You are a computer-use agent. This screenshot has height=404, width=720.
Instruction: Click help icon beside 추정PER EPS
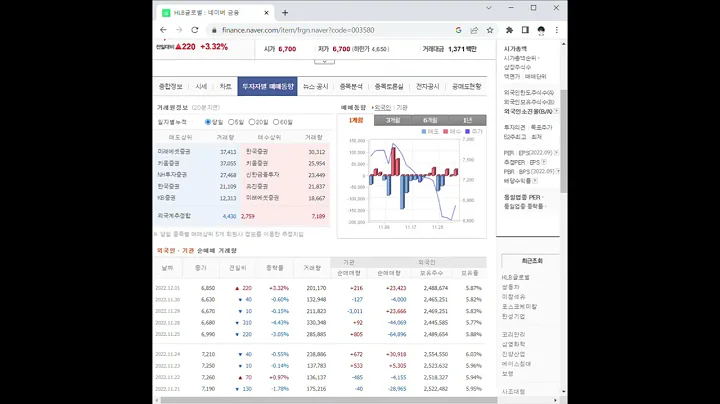point(544,162)
